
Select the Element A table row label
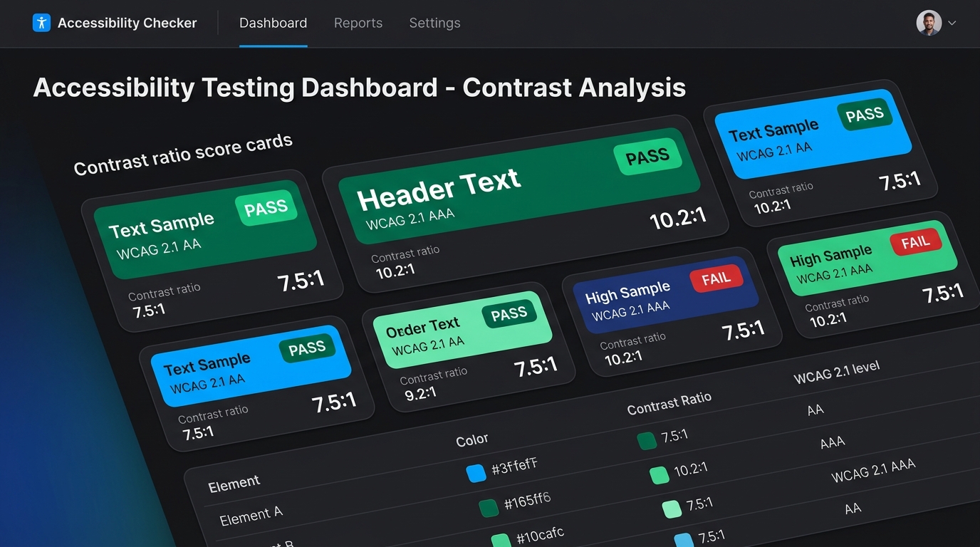(251, 516)
